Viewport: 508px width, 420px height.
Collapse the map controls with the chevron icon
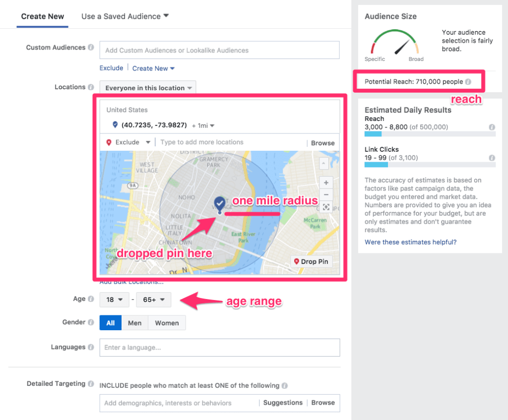tap(323, 163)
